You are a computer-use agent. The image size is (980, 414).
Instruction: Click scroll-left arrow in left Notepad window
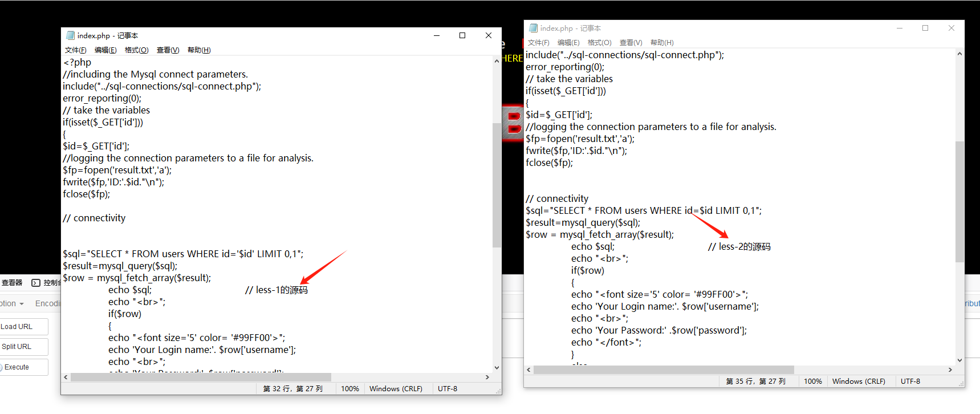66,378
